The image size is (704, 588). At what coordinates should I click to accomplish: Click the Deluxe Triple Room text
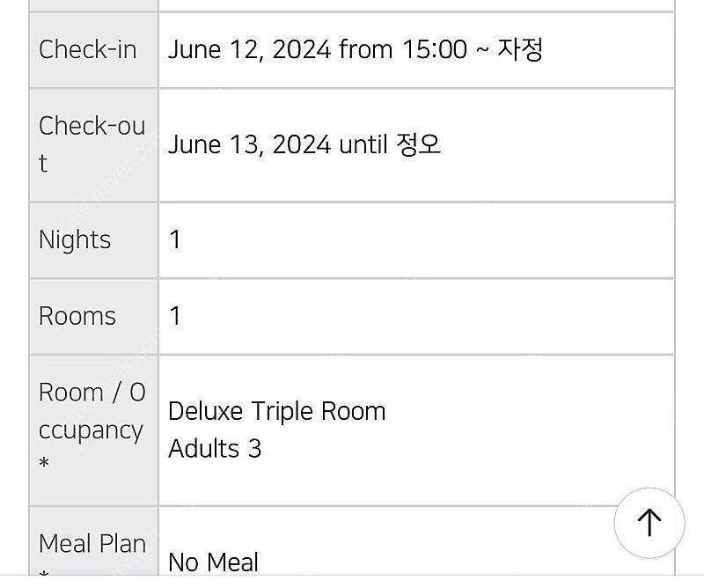(x=276, y=411)
